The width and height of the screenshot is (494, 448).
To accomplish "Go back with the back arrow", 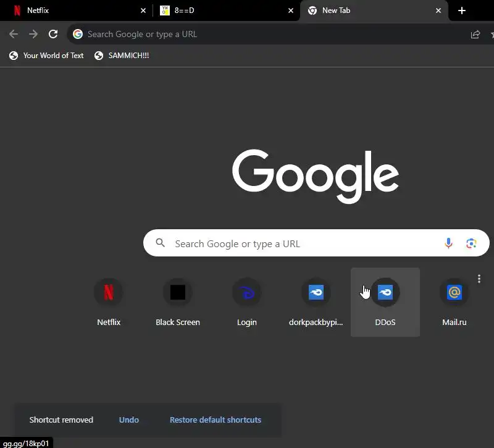I will (13, 34).
